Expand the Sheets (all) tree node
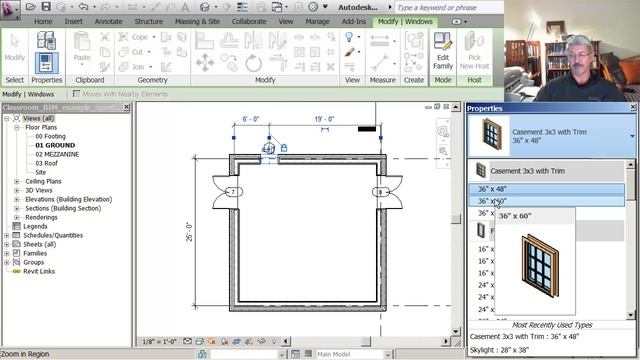The width and height of the screenshot is (640, 360). click(x=7, y=244)
